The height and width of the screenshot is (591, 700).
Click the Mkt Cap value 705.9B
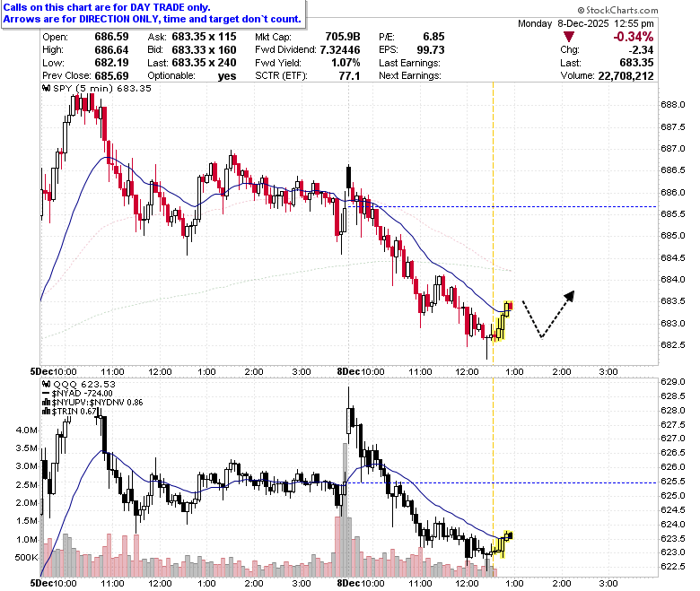[343, 37]
